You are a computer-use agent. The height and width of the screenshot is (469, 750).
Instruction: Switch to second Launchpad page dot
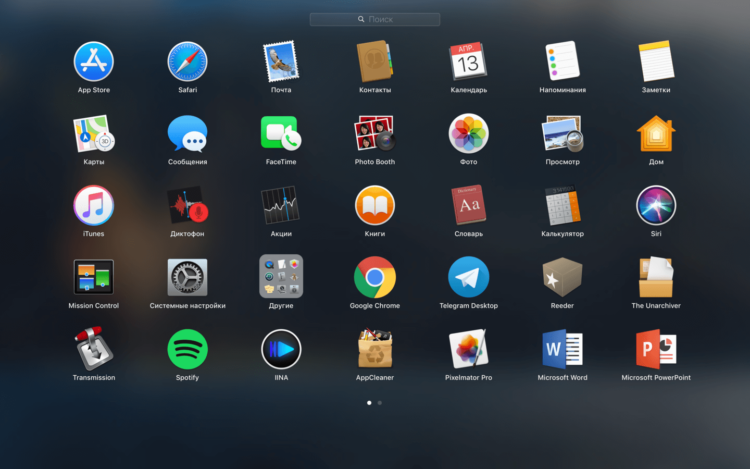[x=380, y=403]
